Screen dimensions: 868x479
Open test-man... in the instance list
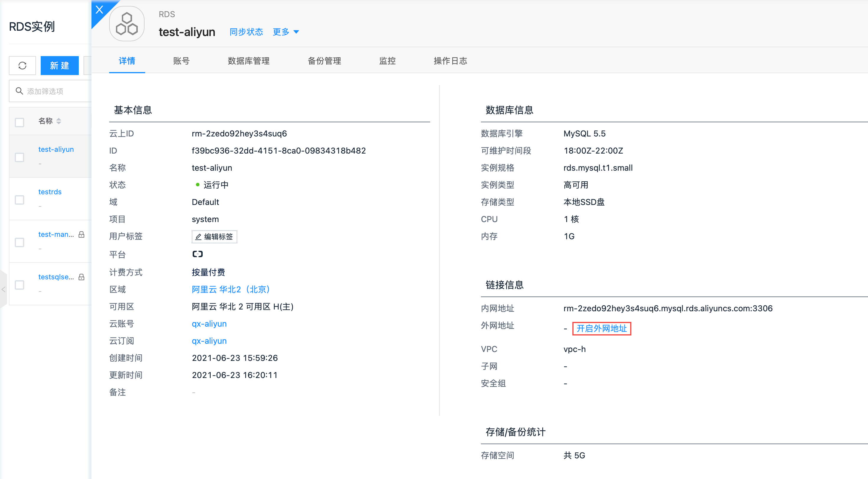56,234
